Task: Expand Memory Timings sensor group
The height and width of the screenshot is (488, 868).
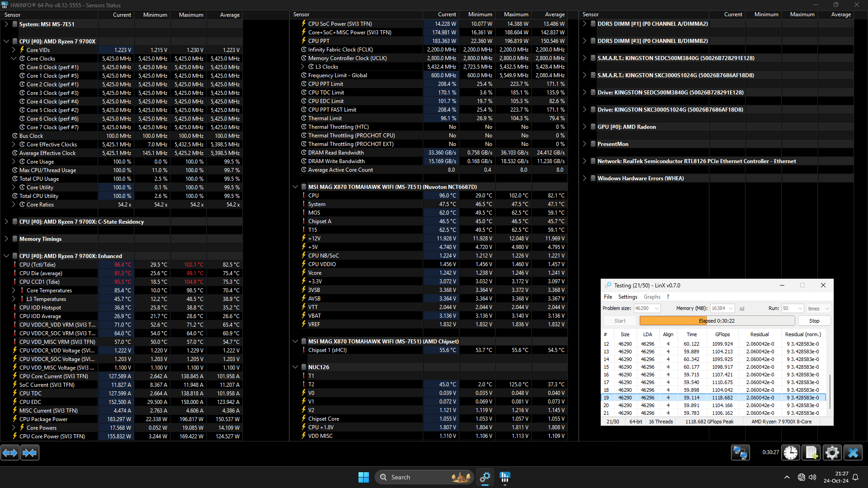Action: (6, 239)
